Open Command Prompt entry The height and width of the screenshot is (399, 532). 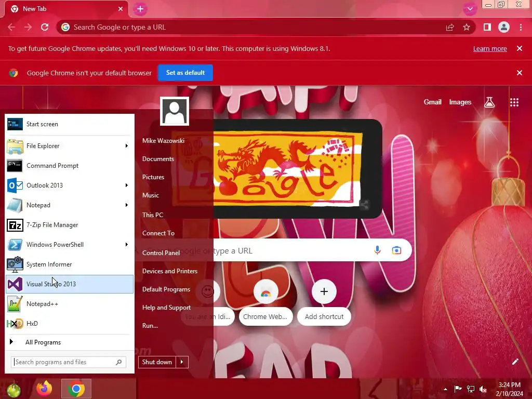69,166
